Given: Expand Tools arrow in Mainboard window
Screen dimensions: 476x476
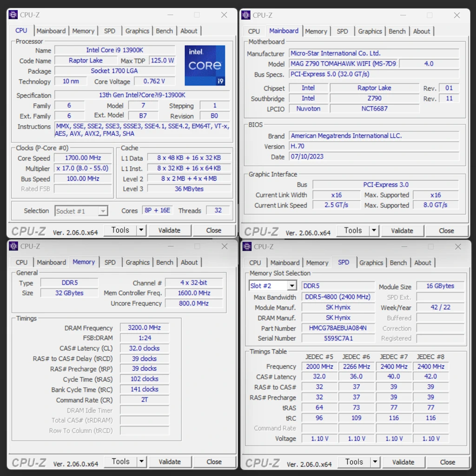Looking at the screenshot, I should (x=374, y=231).
